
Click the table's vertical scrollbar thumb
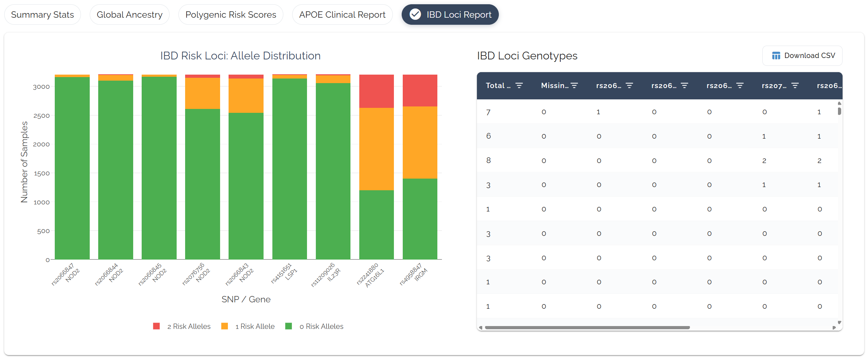pos(839,111)
